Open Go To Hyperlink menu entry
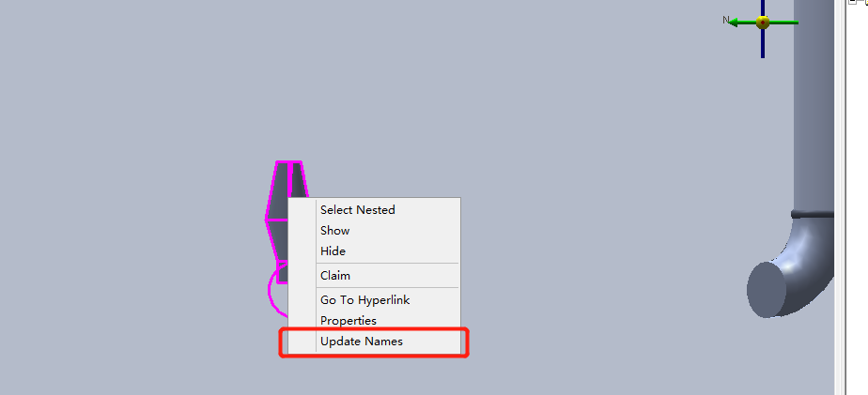The height and width of the screenshot is (395, 868). (x=364, y=300)
